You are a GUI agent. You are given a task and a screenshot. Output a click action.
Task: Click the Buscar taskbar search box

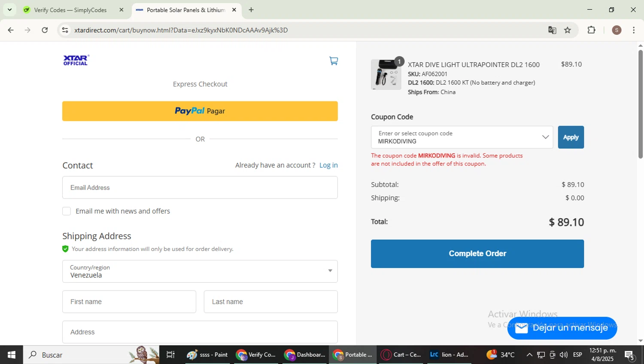point(91,355)
